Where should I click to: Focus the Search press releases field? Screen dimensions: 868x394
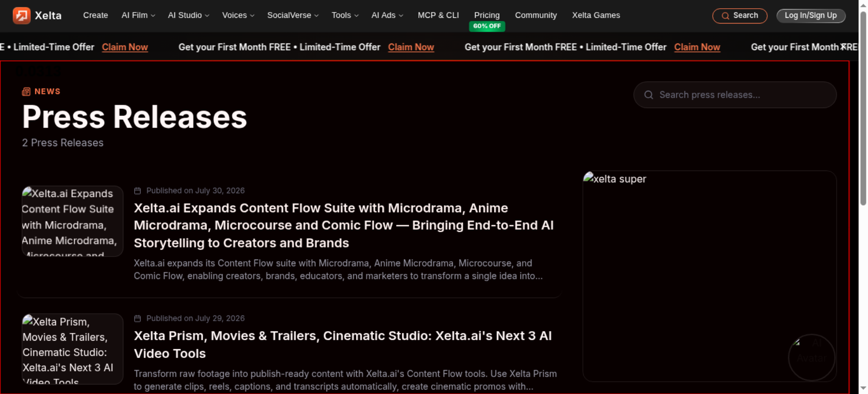pos(735,95)
